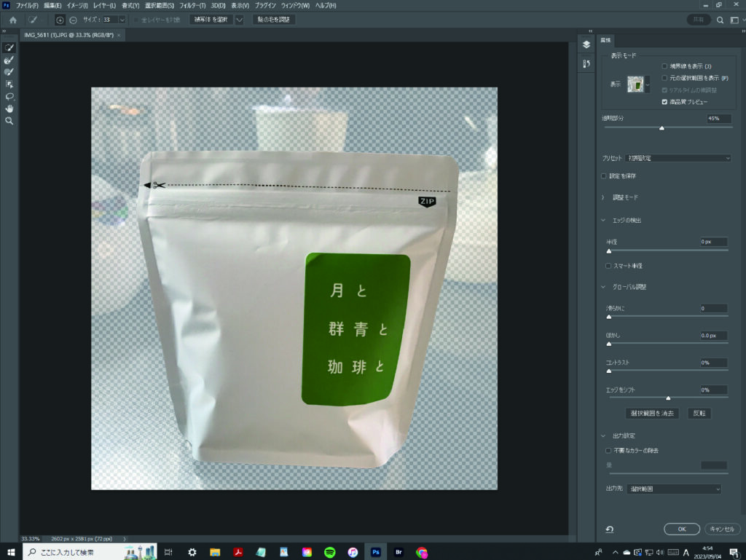Enable the スマート半径 checkbox
This screenshot has width=746, height=560.
[608, 266]
